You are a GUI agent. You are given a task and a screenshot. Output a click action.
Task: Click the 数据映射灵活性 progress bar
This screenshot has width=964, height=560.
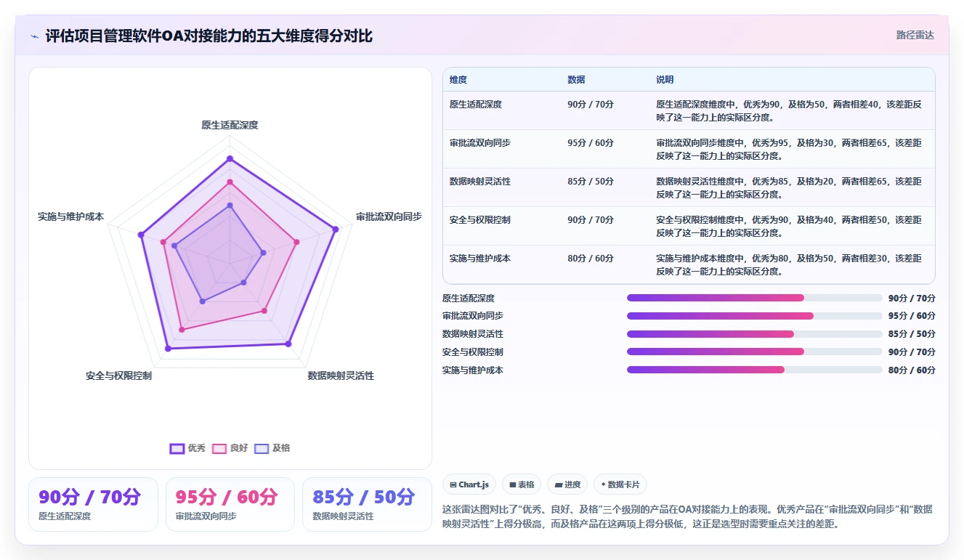pos(755,334)
